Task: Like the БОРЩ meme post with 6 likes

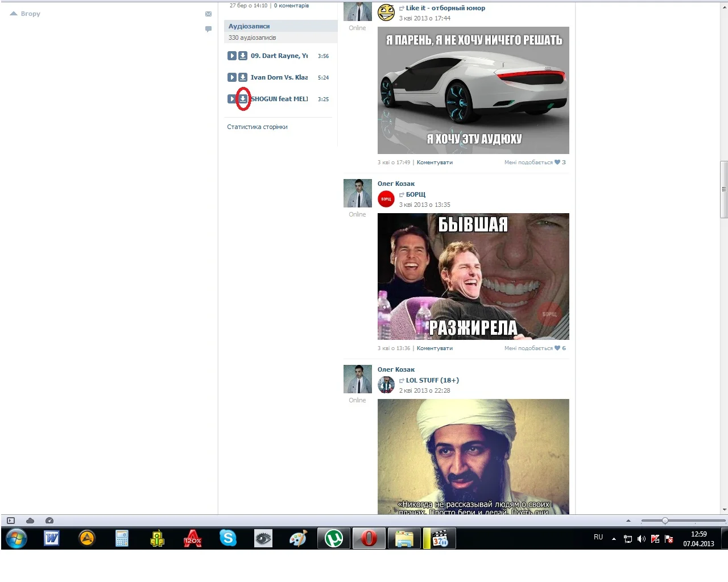Action: pyautogui.click(x=535, y=348)
